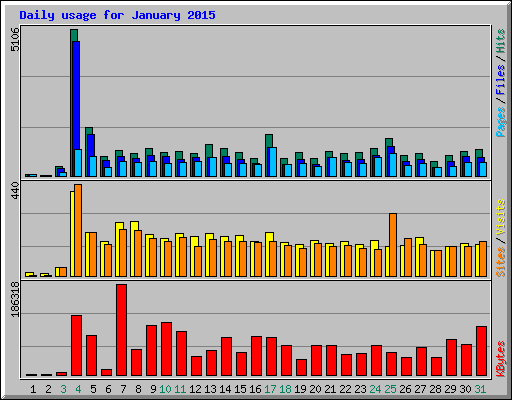Click the green day label 10
Image resolution: width=512 pixels, height=400 pixels.
point(165,389)
